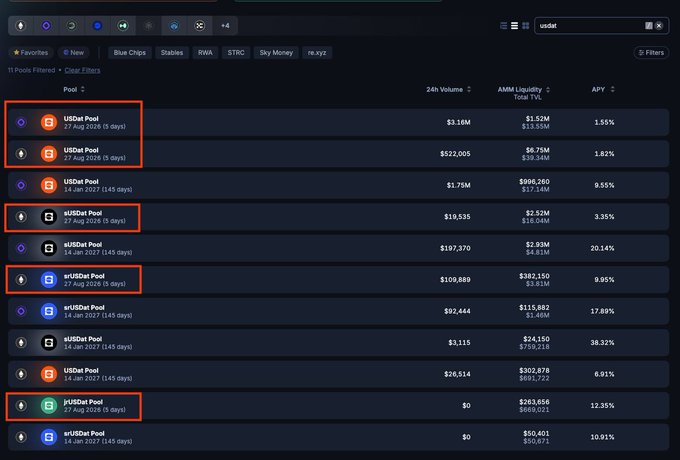Select the grey crescent chain filter icon

click(72, 26)
